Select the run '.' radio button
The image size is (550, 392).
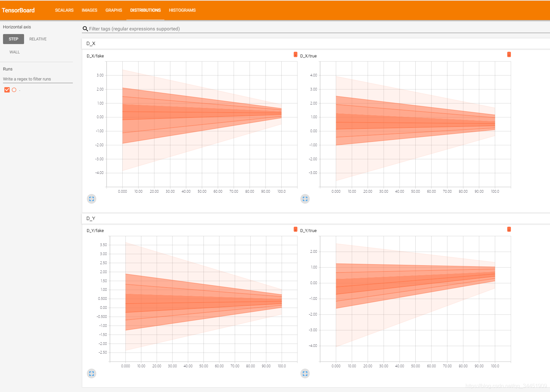[x=14, y=90]
